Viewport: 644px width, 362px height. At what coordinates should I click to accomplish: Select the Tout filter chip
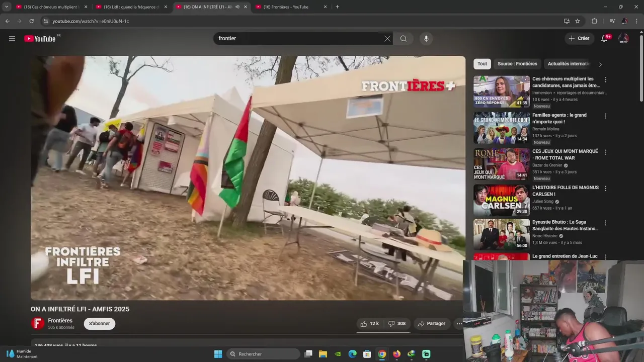pyautogui.click(x=482, y=64)
